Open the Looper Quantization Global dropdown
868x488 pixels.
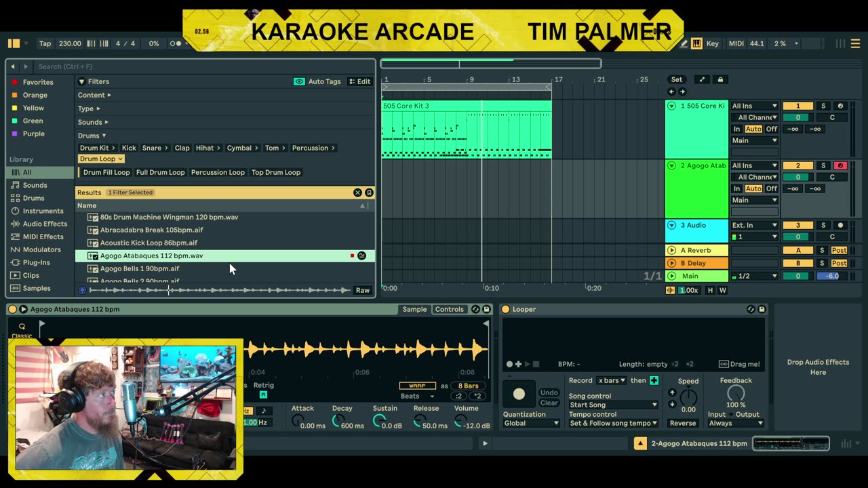(531, 423)
